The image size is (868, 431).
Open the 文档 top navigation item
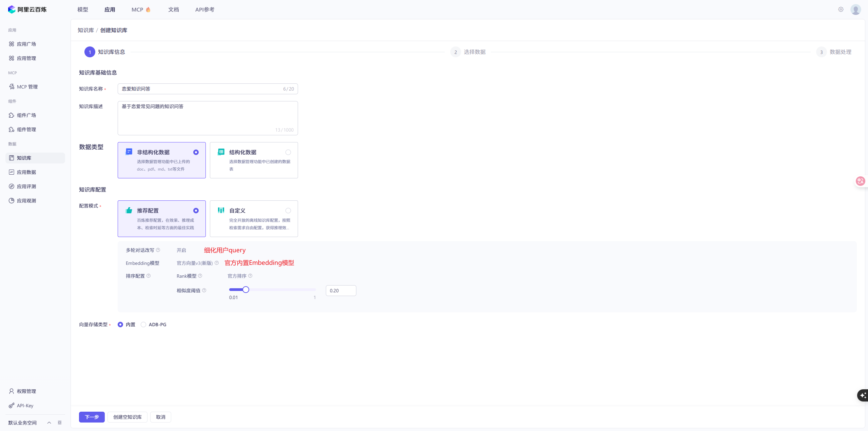tap(173, 9)
